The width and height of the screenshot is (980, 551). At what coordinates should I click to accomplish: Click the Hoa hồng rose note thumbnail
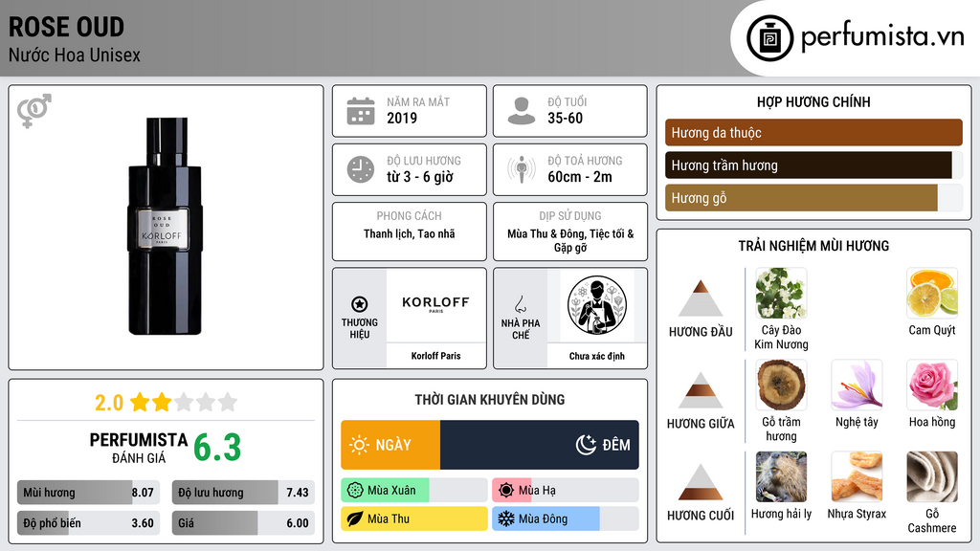932,386
